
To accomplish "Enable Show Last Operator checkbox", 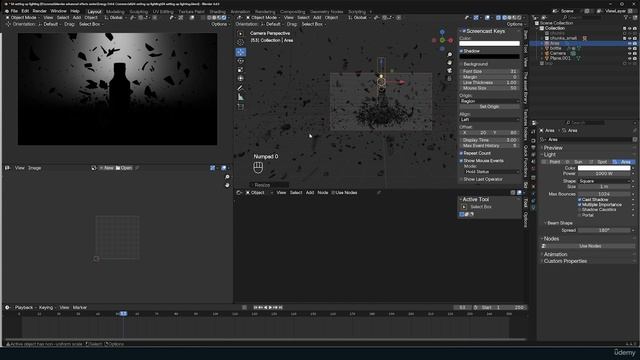I will [x=461, y=179].
